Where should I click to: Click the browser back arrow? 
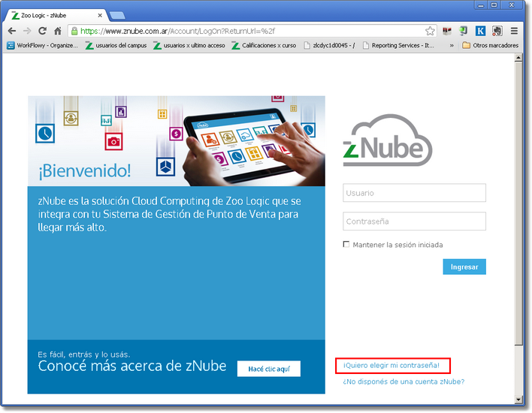tap(11, 31)
